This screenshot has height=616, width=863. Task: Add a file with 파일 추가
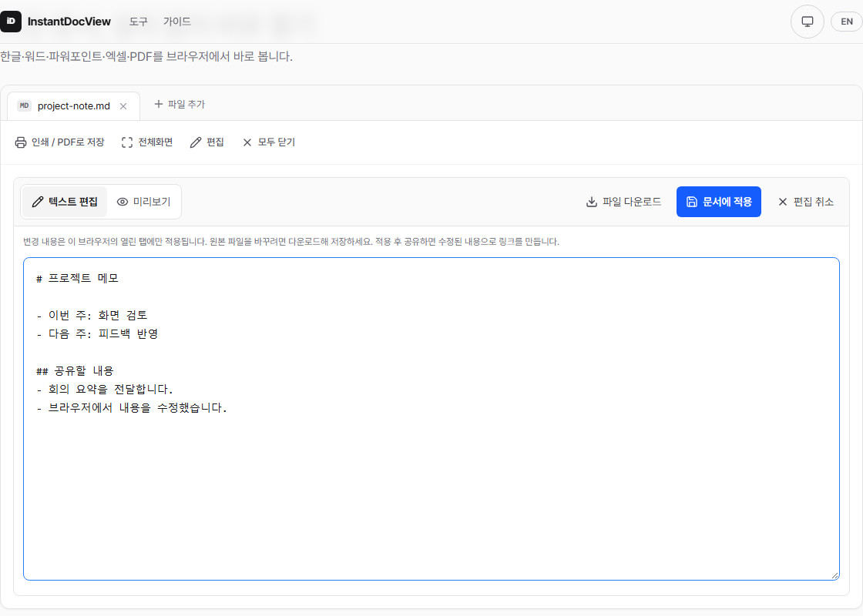tap(180, 104)
